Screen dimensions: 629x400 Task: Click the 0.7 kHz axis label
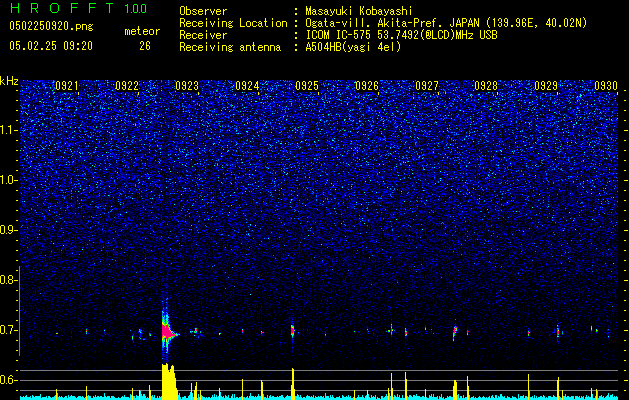pos(9,330)
